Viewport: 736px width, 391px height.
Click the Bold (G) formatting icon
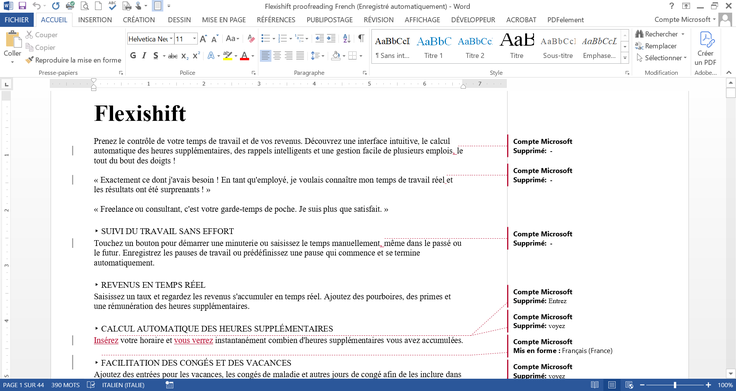click(x=133, y=56)
